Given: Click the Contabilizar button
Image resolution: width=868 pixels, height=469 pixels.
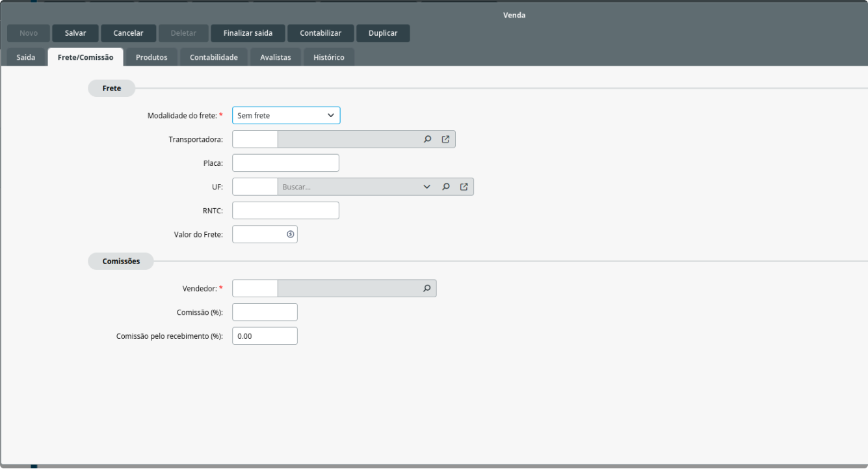Looking at the screenshot, I should tap(321, 33).
